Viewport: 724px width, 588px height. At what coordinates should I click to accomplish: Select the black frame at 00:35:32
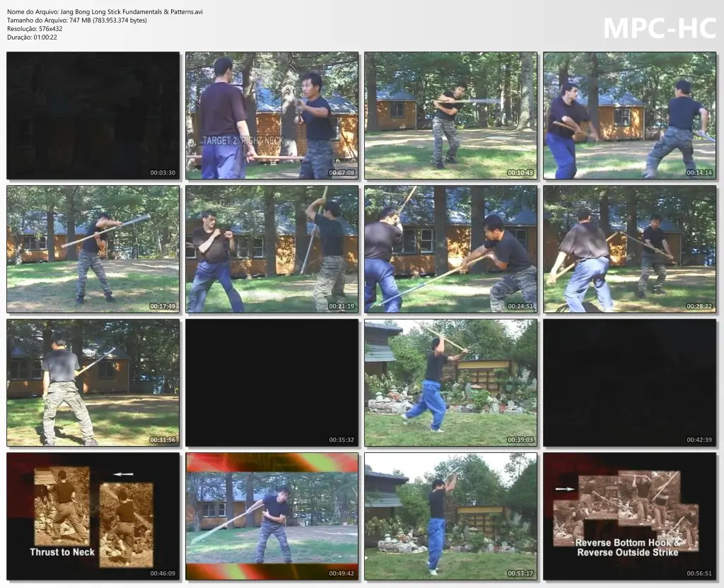[x=272, y=382]
